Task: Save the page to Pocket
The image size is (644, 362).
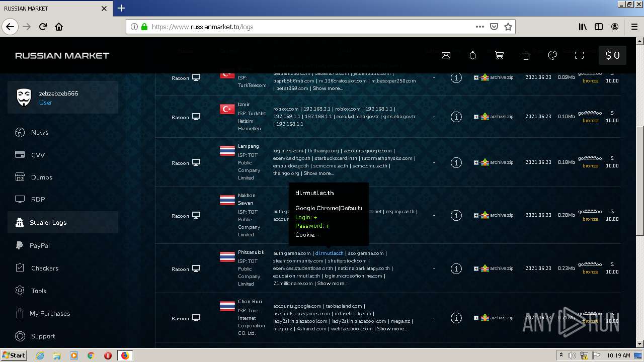Action: pos(494,27)
